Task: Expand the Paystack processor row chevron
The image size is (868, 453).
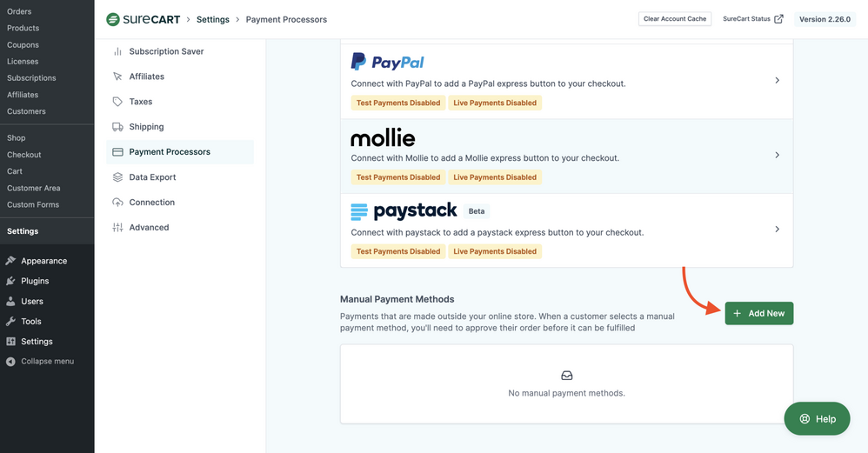Action: point(777,230)
